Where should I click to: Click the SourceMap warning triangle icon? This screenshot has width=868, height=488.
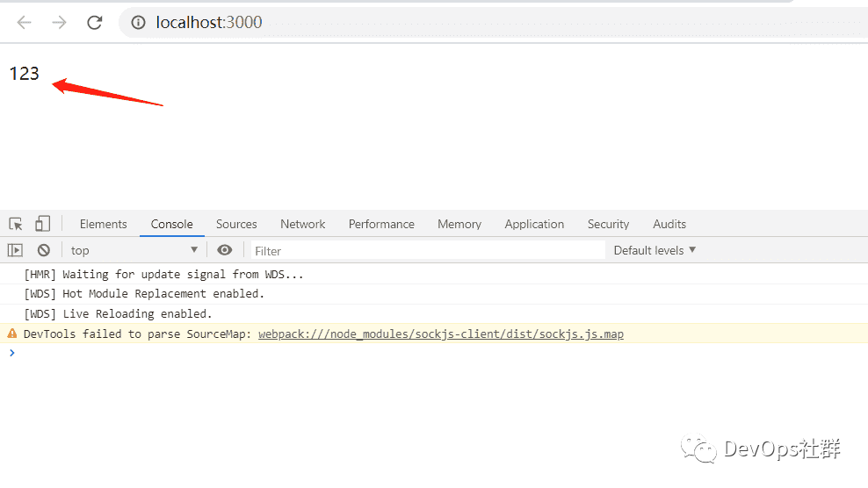(12, 333)
